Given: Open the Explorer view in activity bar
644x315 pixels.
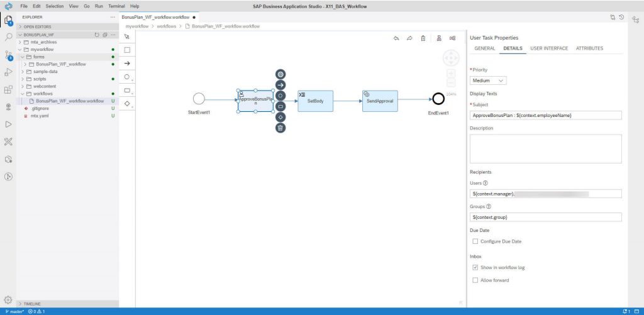Looking at the screenshot, I should click(8, 19).
